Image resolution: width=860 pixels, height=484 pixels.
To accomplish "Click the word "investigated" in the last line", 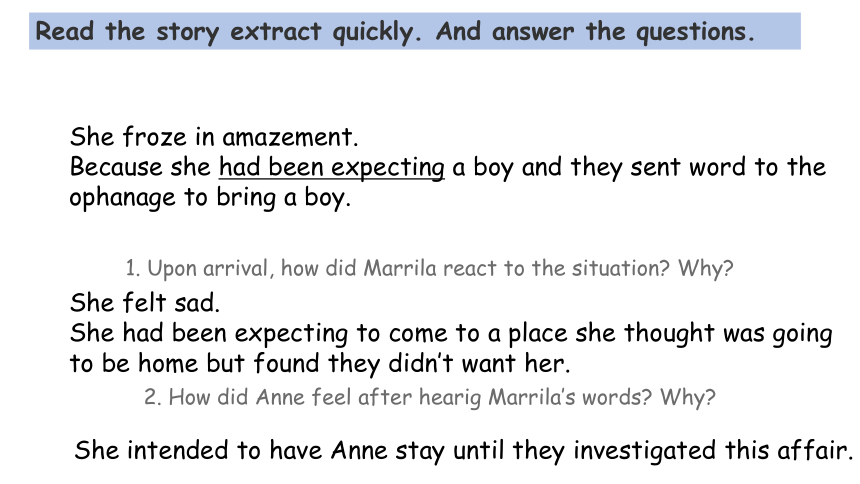I will [x=644, y=451].
